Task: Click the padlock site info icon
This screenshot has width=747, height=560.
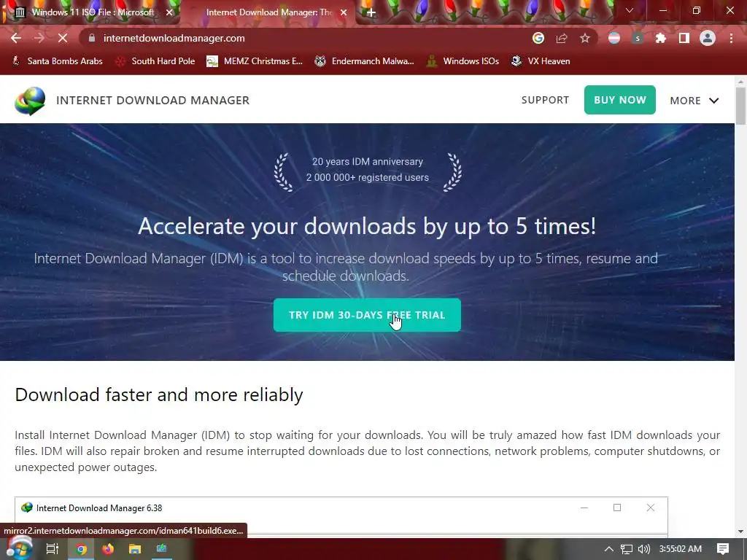Action: 92,38
